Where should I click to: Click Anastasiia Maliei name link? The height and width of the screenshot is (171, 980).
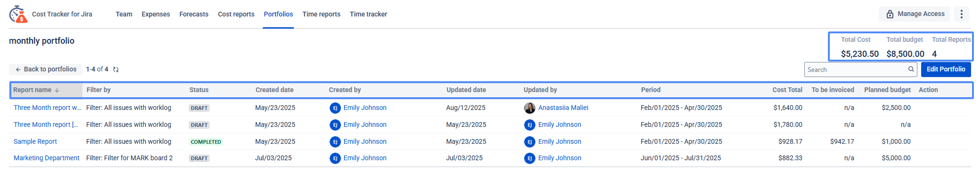(563, 108)
